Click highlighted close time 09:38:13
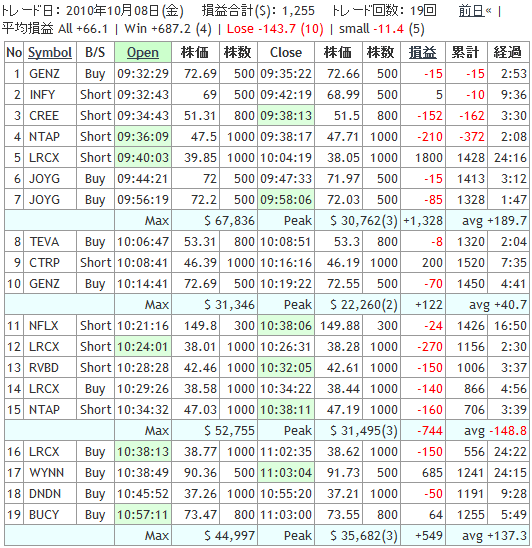The height and width of the screenshot is (548, 532). point(286,116)
